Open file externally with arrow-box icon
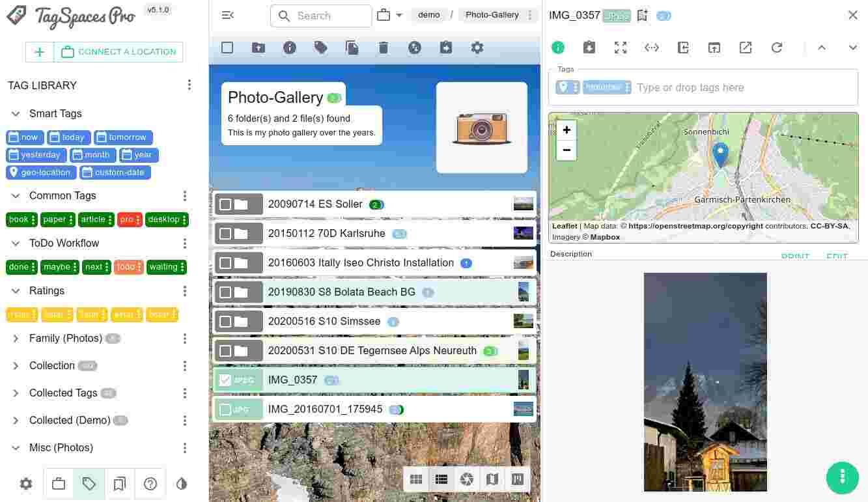Screen dimensions: 868x502 tap(746, 48)
